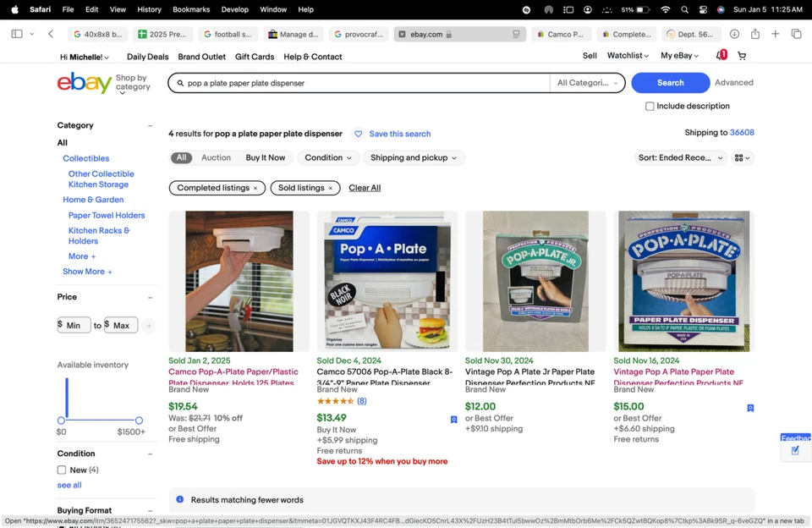812x528 pixels.
Task: Click the Clear All link
Action: 365,188
